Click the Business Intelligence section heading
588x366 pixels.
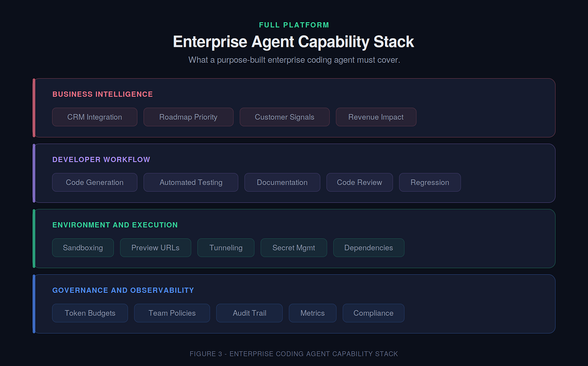(x=103, y=94)
